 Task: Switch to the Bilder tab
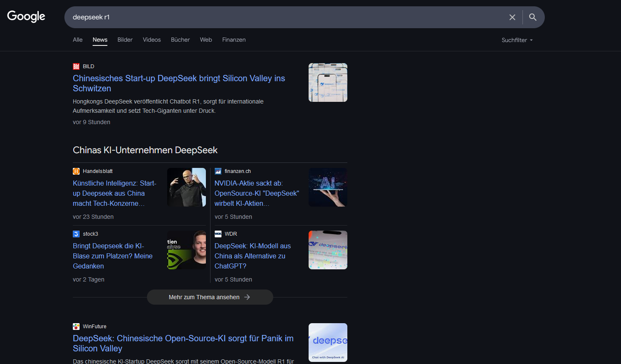point(125,40)
